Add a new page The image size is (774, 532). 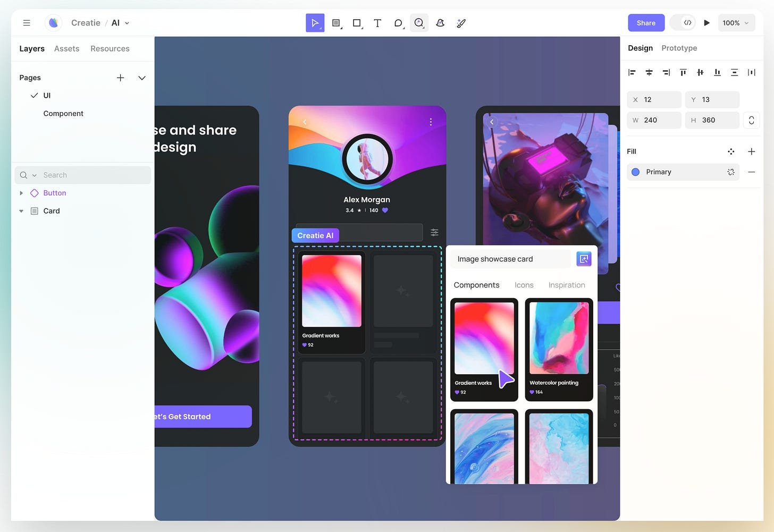121,78
